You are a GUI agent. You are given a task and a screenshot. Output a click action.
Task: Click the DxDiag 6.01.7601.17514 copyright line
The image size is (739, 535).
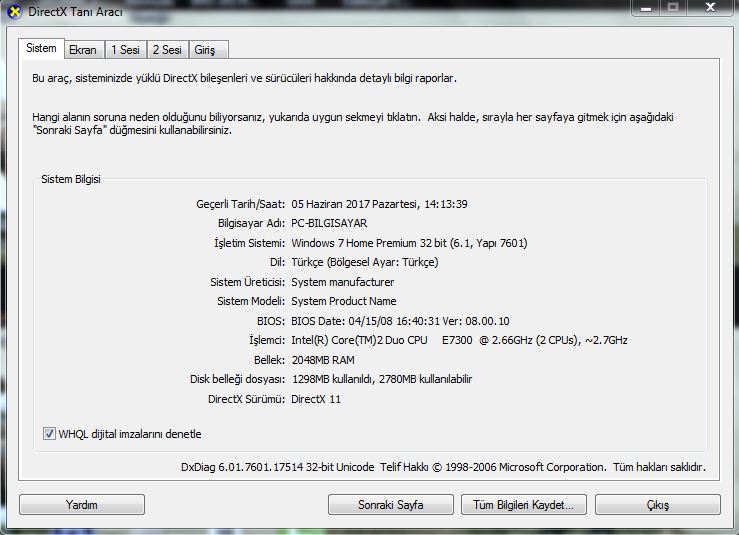point(443,467)
